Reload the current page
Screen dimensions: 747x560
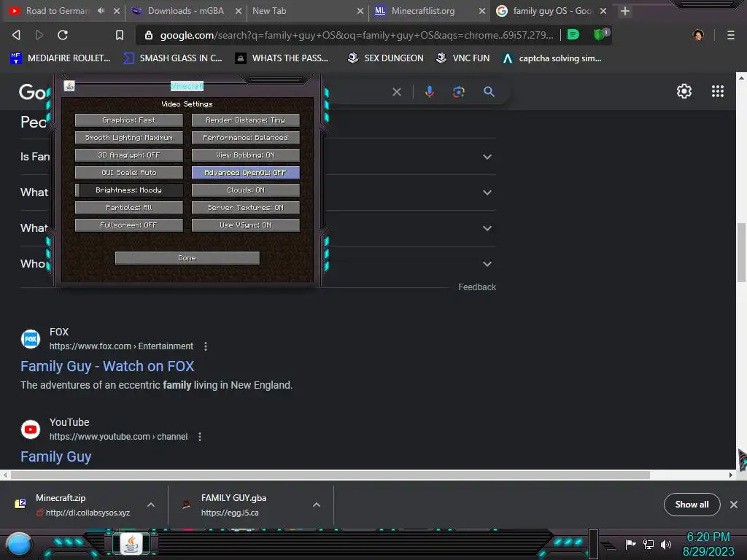pyautogui.click(x=63, y=35)
